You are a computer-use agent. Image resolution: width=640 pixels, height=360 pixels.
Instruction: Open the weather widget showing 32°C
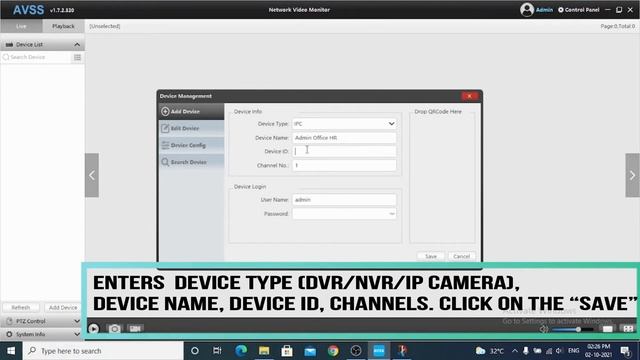[x=489, y=351]
